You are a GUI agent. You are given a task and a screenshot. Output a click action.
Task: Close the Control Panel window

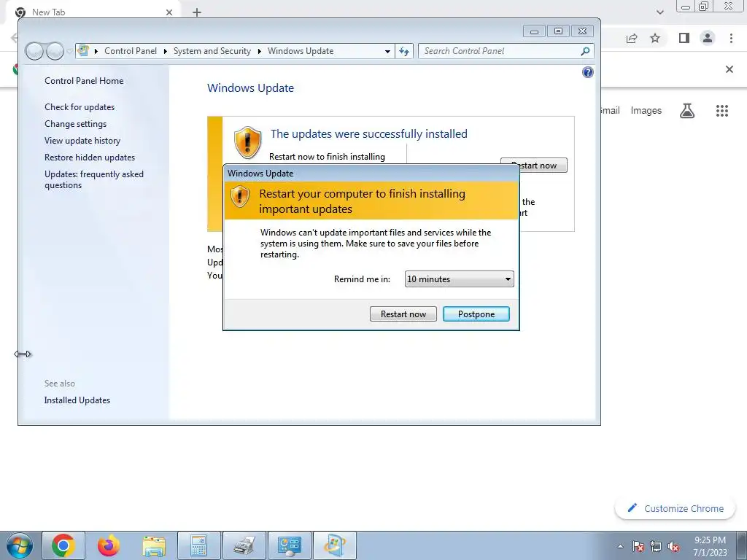(582, 31)
